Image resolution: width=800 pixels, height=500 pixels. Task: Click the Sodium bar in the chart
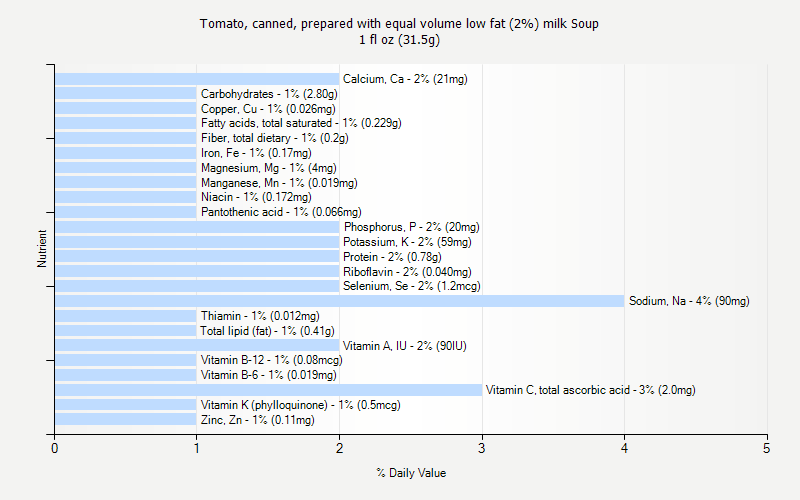coord(339,301)
